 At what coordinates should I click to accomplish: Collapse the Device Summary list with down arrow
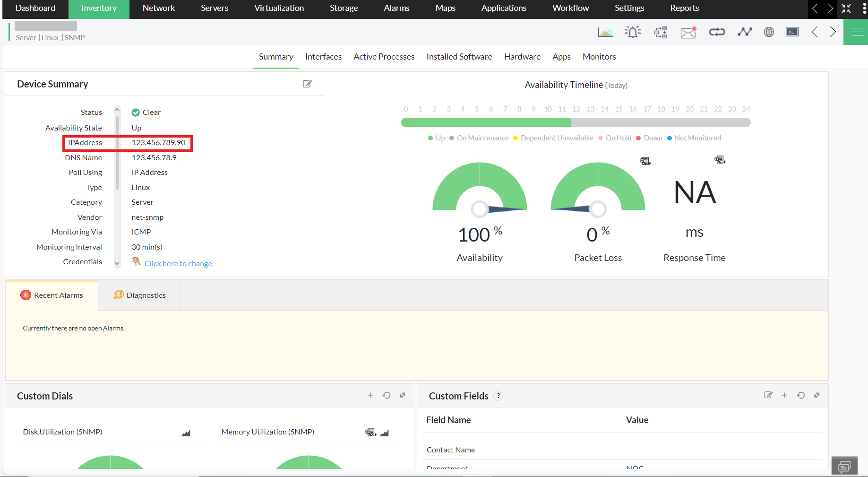click(117, 263)
